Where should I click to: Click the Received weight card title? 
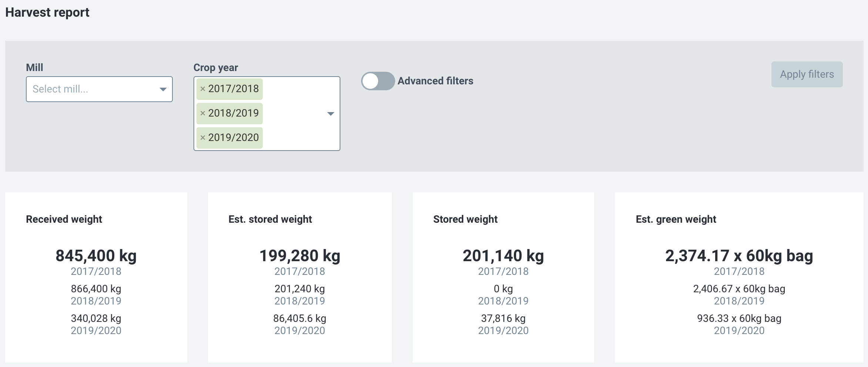[64, 219]
